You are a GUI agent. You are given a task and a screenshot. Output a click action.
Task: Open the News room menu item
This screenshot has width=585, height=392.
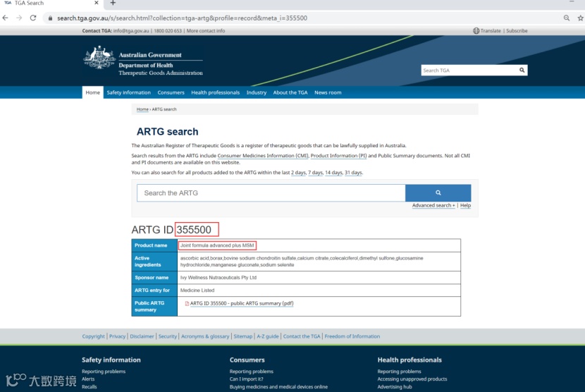[x=328, y=92]
